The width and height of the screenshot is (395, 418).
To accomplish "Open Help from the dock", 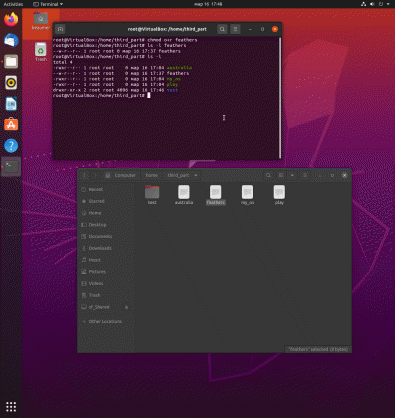I will coord(11,146).
